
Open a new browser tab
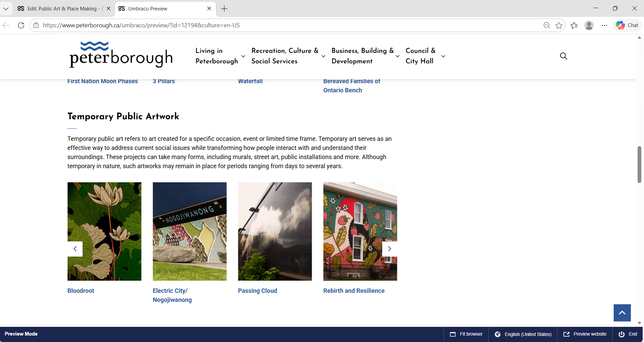(224, 9)
